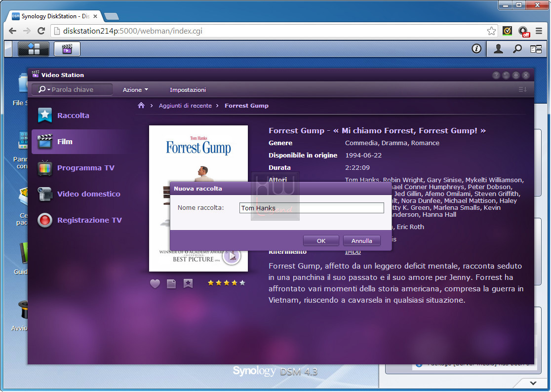
Task: Mark movie as favorite with heart icon
Action: (x=155, y=283)
